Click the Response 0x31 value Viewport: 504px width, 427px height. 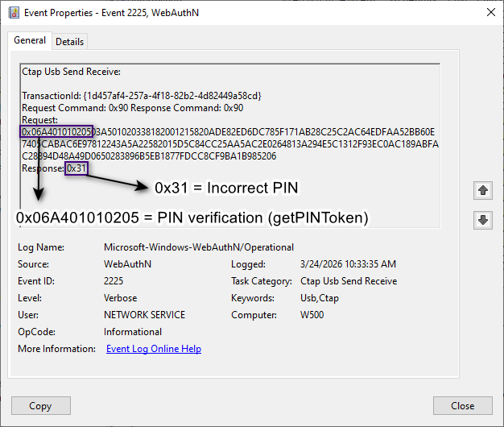(76, 168)
